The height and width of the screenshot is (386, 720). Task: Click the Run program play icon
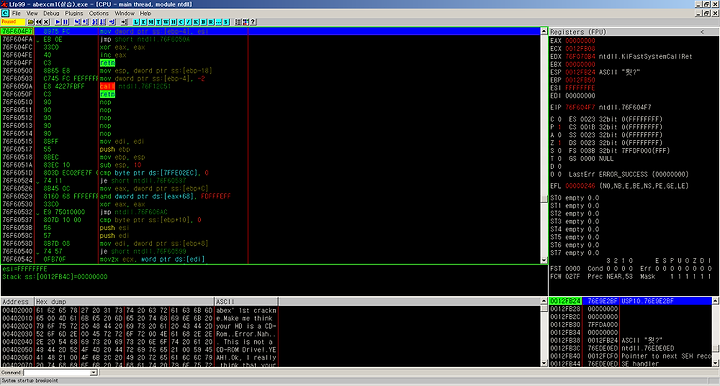[x=58, y=22]
